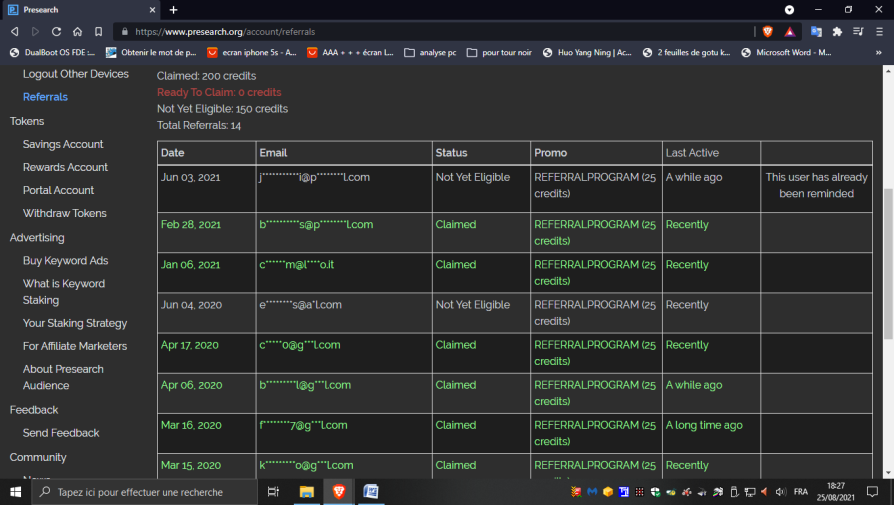
Task: Open the volume icon in system tray
Action: click(x=781, y=492)
